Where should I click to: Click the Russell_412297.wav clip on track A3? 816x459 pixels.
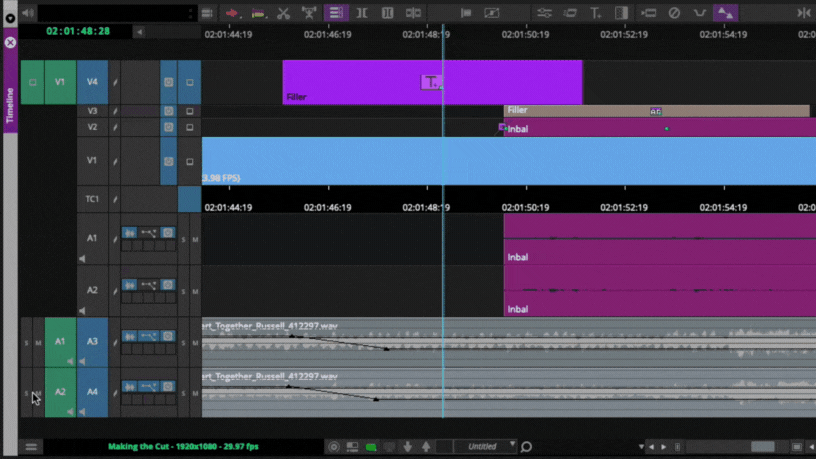(x=508, y=342)
